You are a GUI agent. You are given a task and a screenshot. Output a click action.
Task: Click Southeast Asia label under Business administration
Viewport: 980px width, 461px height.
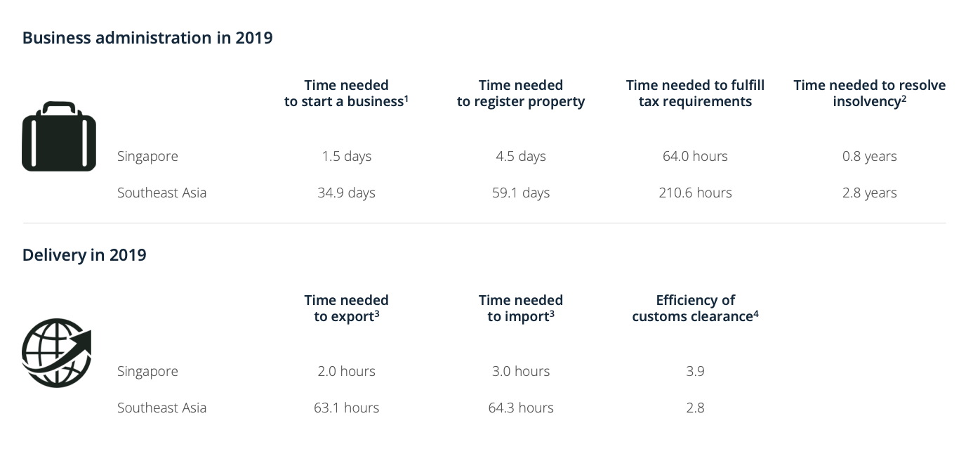coord(161,193)
